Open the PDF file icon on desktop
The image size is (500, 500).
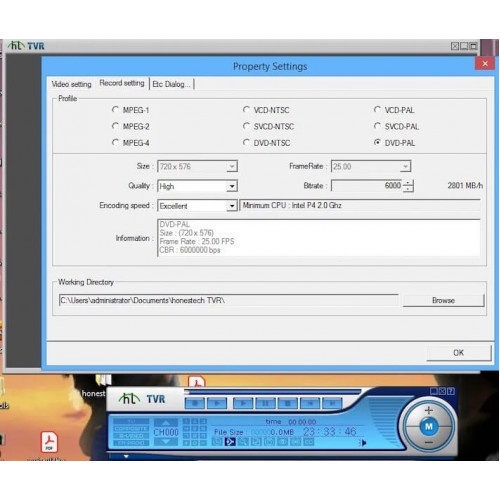tap(49, 442)
